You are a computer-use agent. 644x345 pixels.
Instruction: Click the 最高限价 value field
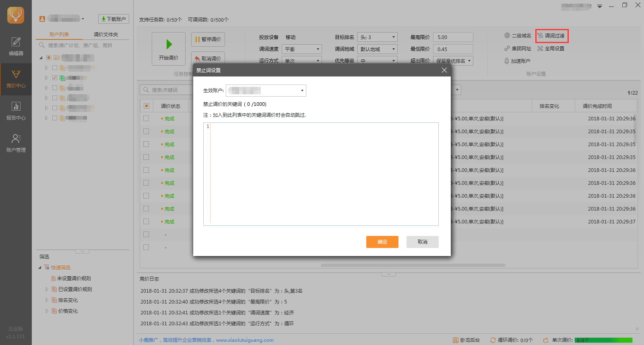pyautogui.click(x=453, y=37)
